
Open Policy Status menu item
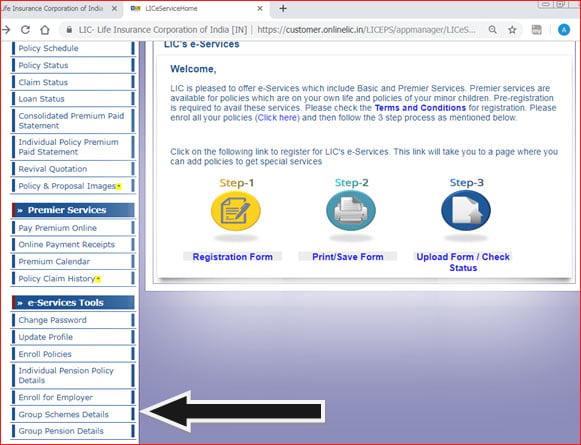[x=73, y=65]
